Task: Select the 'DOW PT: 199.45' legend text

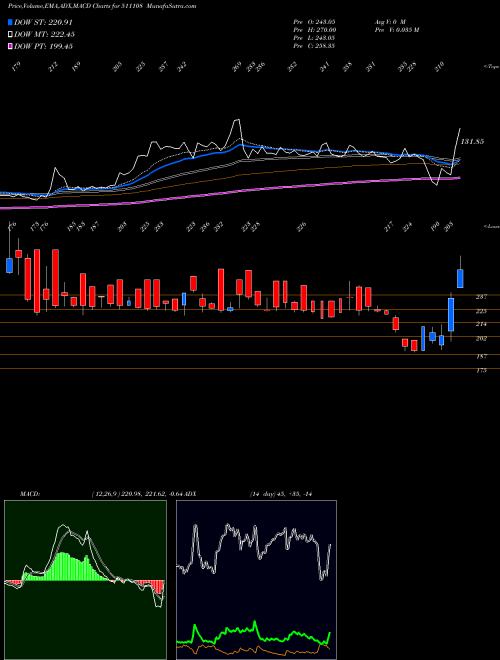Action: 43,46
